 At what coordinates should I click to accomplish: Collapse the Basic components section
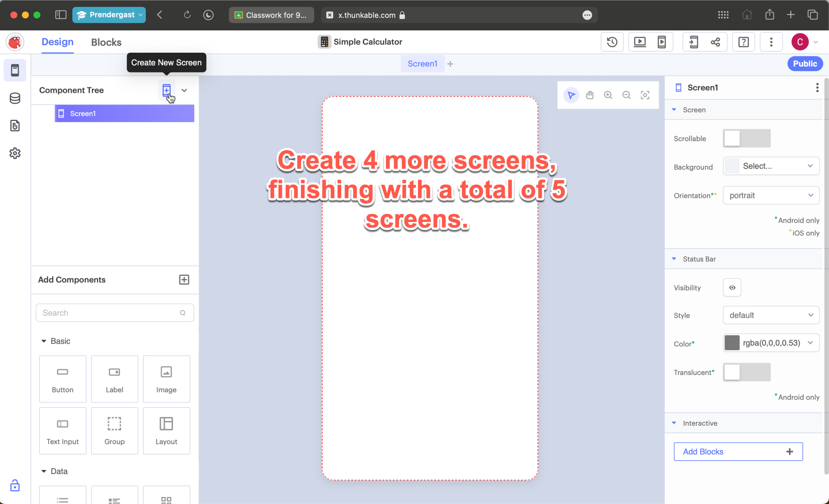point(44,341)
